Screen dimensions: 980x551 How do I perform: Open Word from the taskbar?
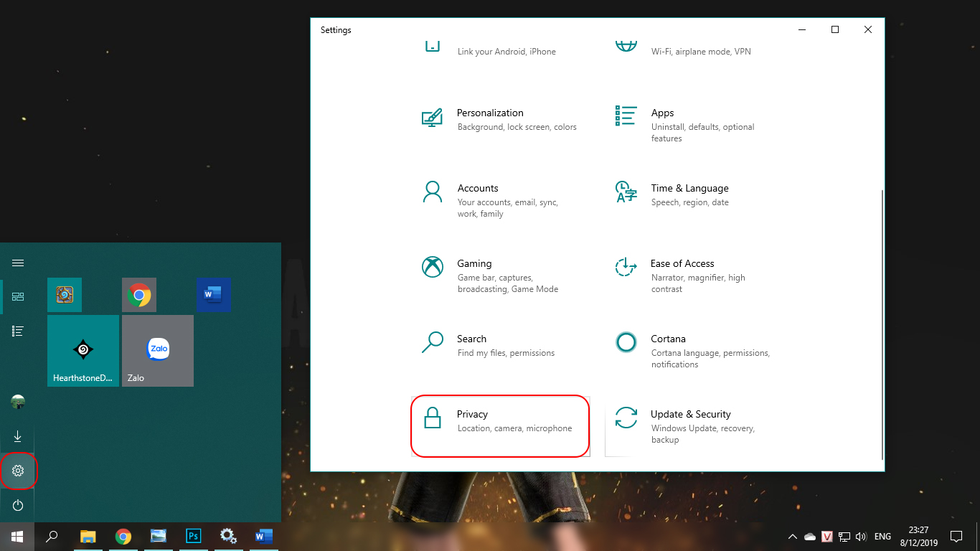tap(263, 536)
